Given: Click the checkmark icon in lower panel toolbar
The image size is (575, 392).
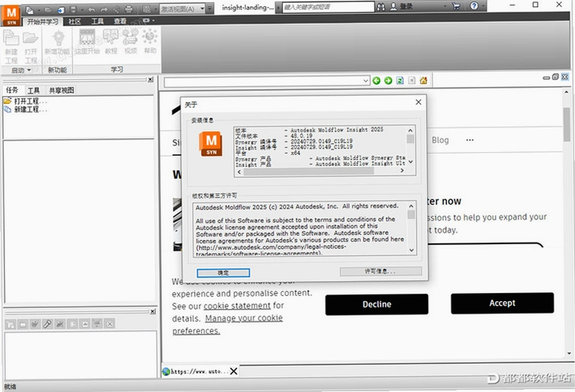Looking at the screenshot, I should coord(34,324).
